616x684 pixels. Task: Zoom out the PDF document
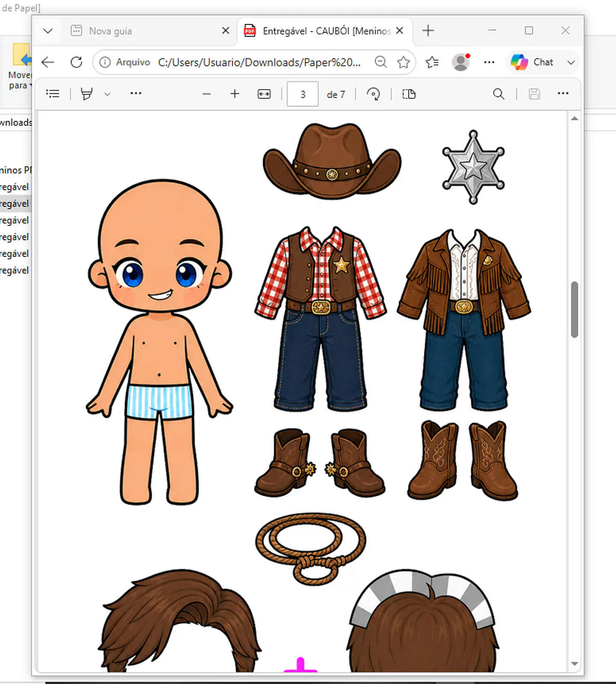tap(207, 94)
